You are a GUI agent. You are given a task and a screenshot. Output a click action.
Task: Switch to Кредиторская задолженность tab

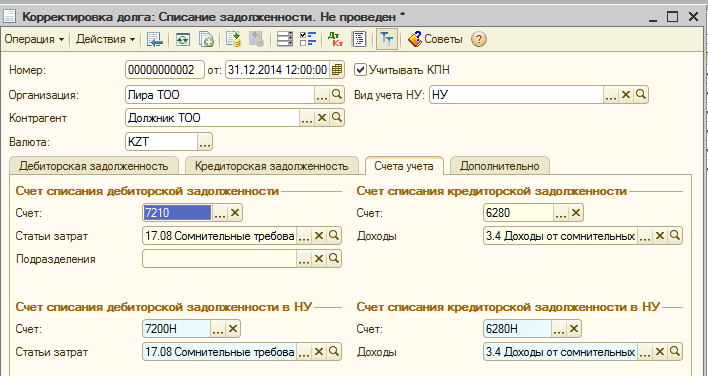(x=271, y=166)
